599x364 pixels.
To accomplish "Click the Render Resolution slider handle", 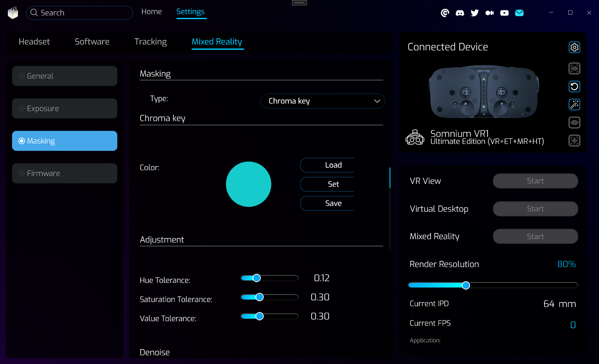I will (x=466, y=285).
